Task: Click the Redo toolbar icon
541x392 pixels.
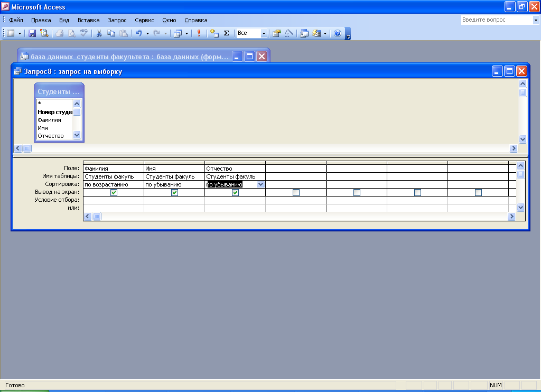Action: (x=156, y=33)
